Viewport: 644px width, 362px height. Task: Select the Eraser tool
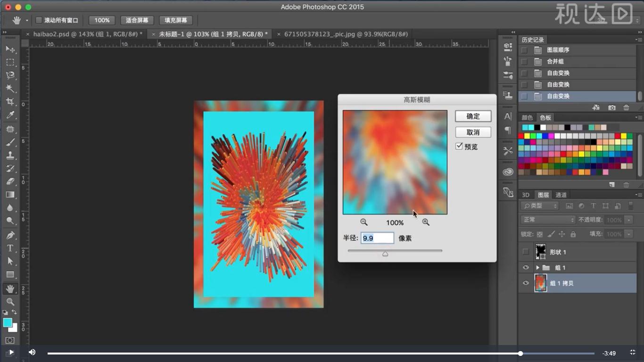[10, 181]
